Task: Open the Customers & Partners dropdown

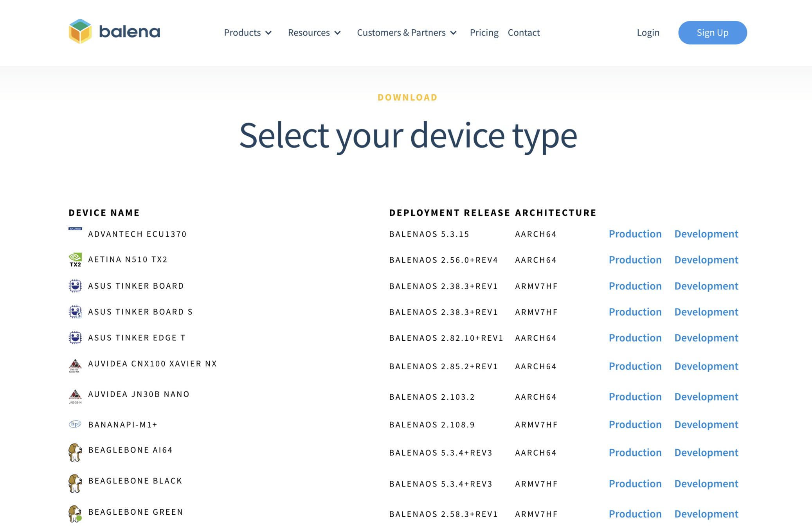Action: pyautogui.click(x=406, y=32)
